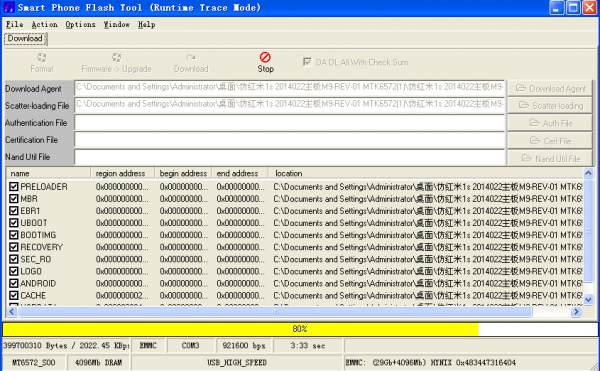Select the CACHE row name
This screenshot has width=600, height=371.
(33, 296)
